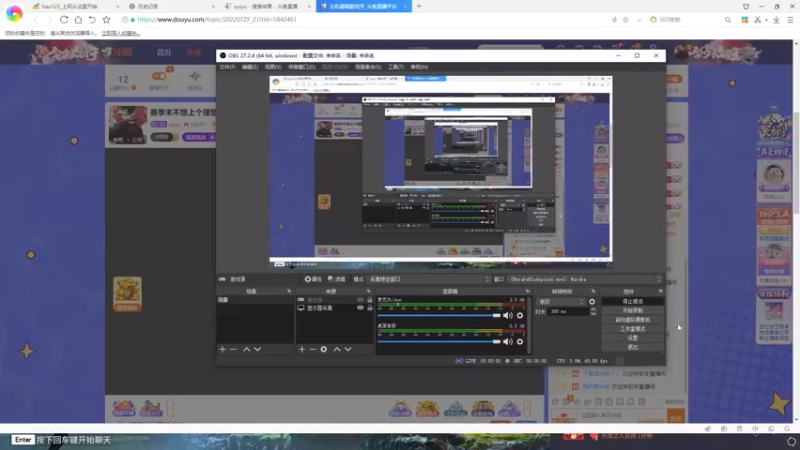Open the fade transition type dropdown
Screen dimensions: 800x450
coord(560,302)
